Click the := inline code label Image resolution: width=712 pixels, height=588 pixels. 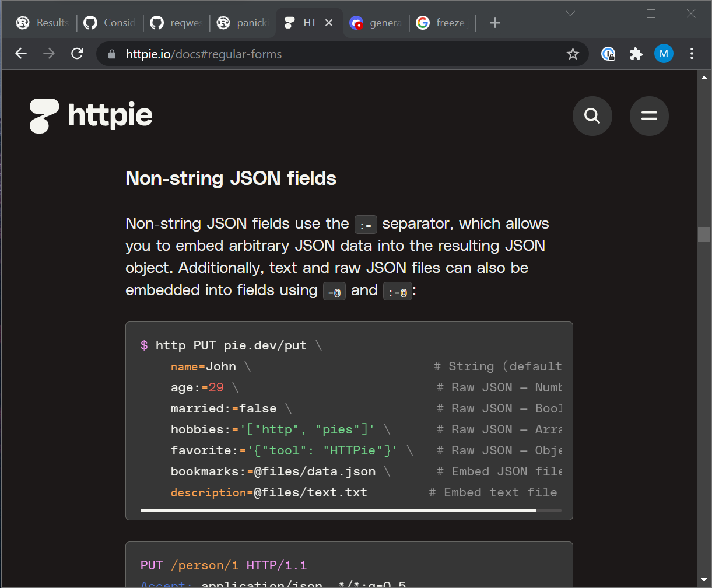(366, 225)
